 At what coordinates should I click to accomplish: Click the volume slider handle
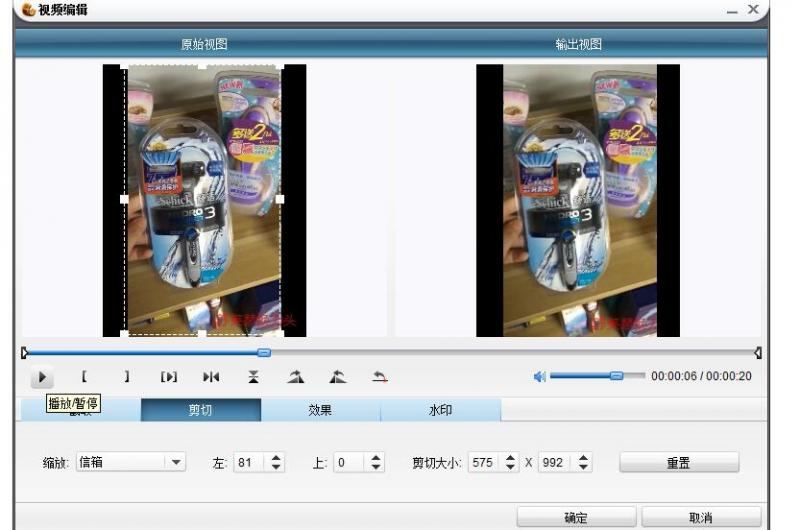click(616, 376)
